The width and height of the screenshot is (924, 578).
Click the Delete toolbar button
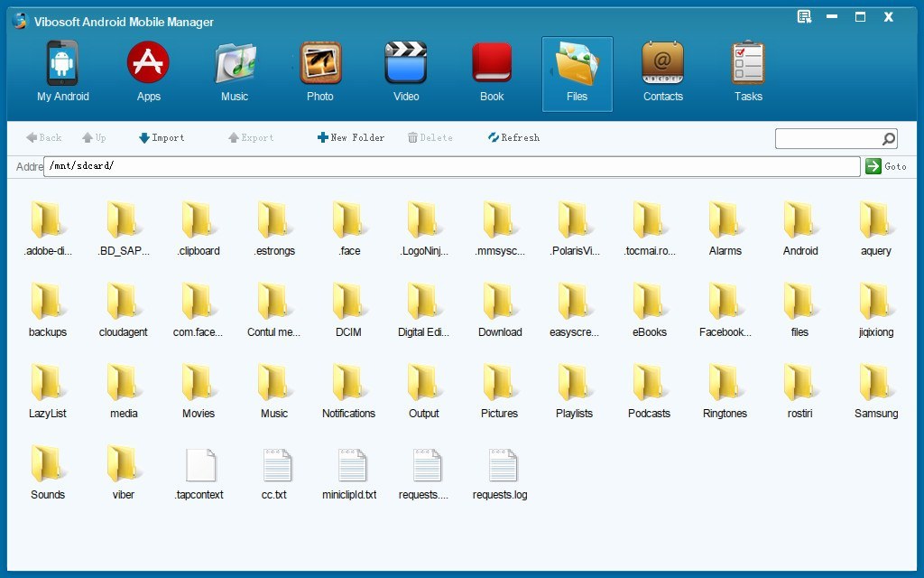coord(430,137)
